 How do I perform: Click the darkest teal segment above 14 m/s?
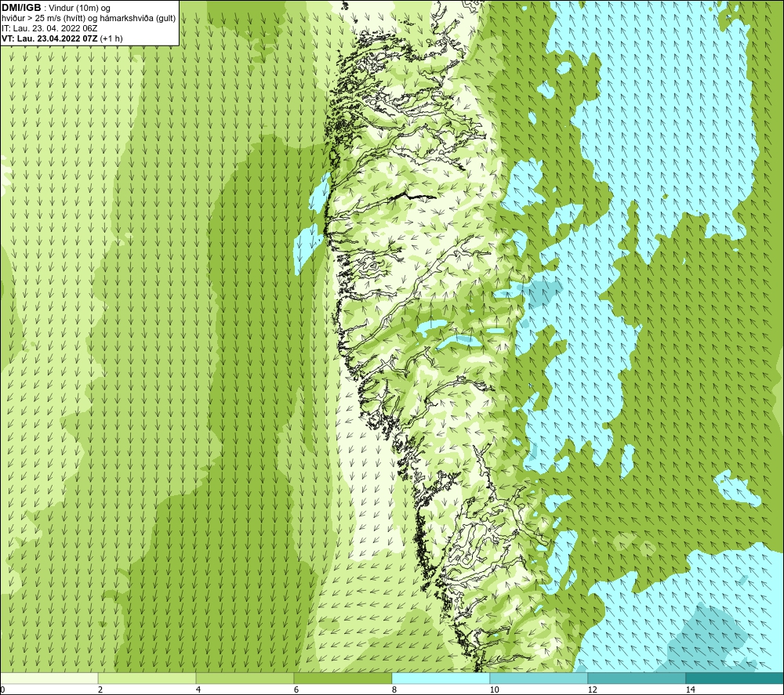735,678
